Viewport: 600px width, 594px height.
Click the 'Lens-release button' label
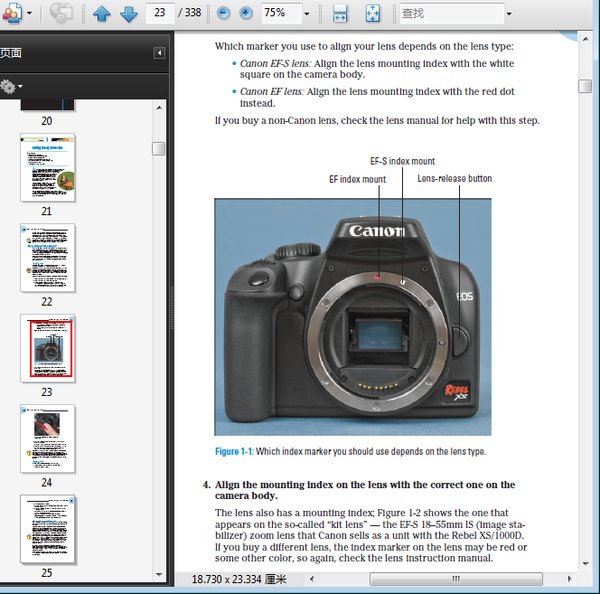455,178
